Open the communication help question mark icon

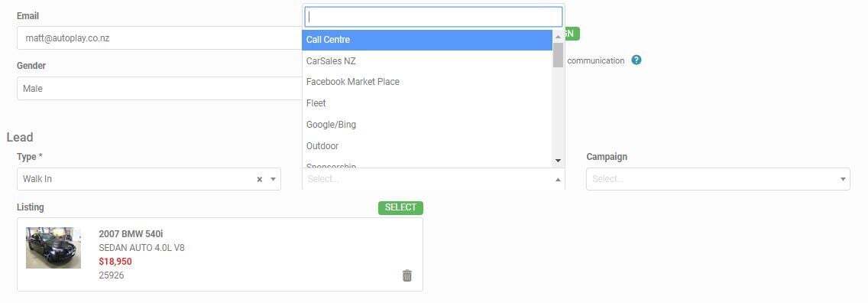(x=636, y=60)
